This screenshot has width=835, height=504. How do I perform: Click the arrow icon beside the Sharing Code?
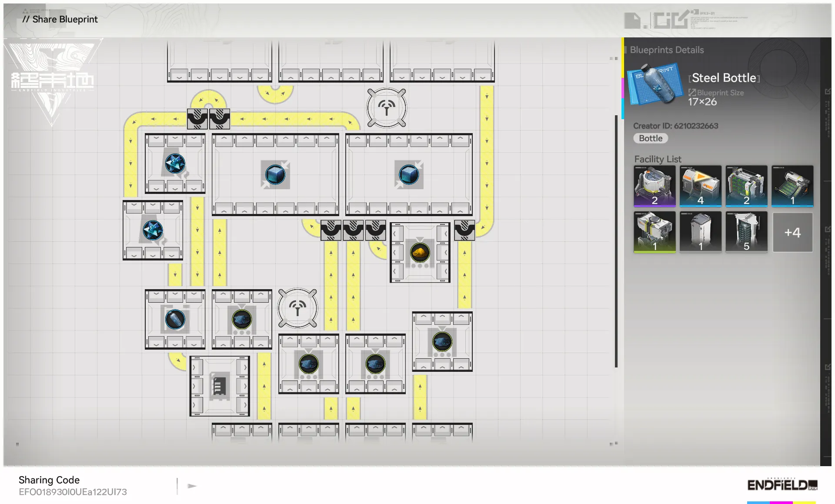click(x=192, y=486)
